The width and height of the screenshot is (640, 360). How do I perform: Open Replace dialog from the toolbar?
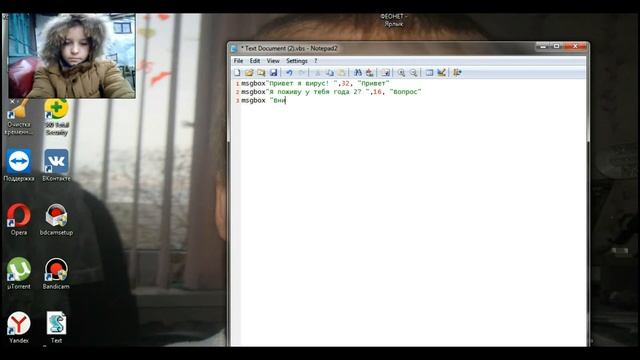[x=369, y=73]
